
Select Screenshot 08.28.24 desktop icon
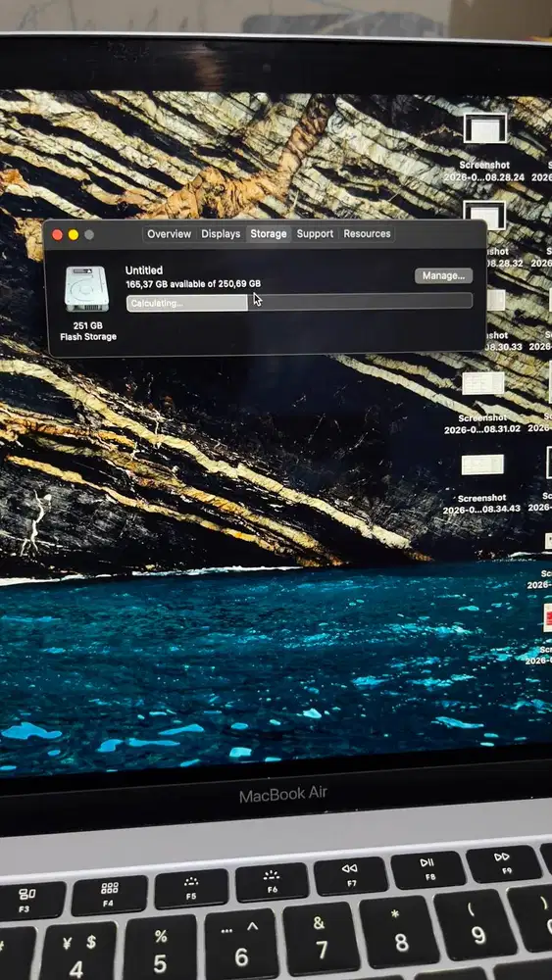pyautogui.click(x=484, y=128)
